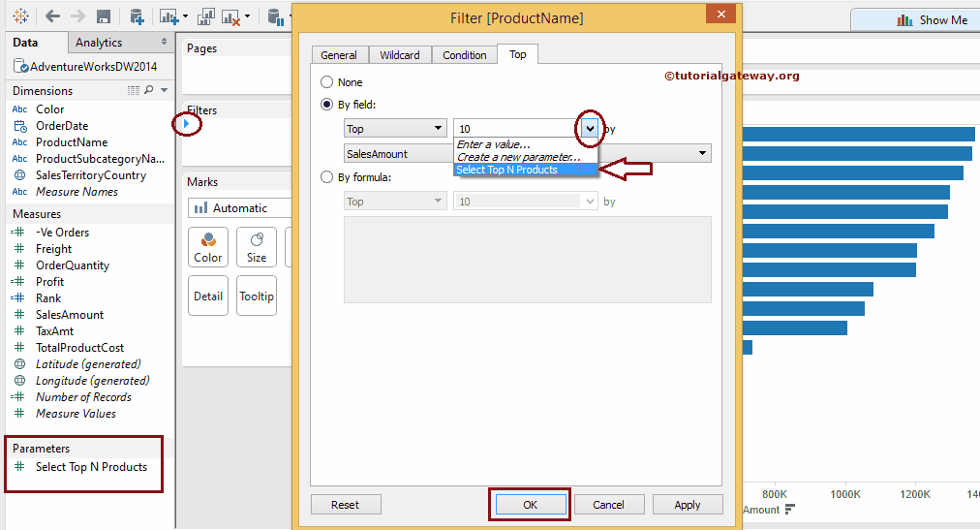Click the Tooltip marks card button

[x=257, y=296]
